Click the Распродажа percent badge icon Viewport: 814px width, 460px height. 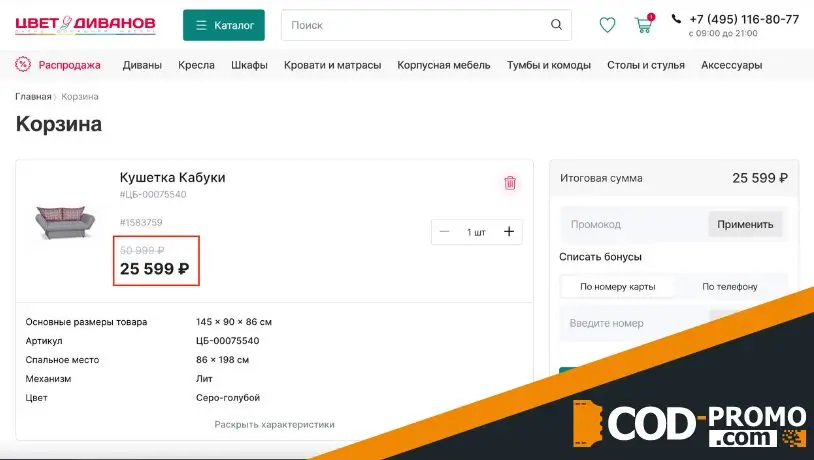click(23, 64)
